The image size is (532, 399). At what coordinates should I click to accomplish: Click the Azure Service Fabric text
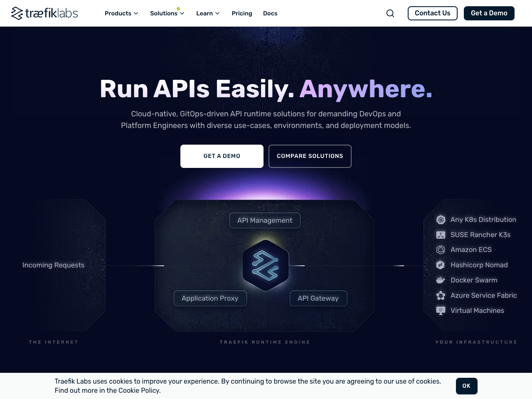pyautogui.click(x=484, y=296)
